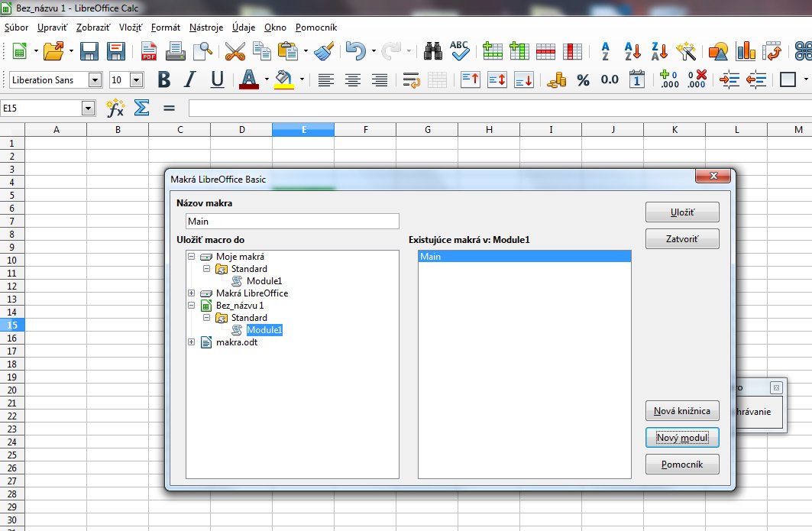812x531 pixels.
Task: Expand Makrá LibreOffice tree node
Action: [191, 293]
